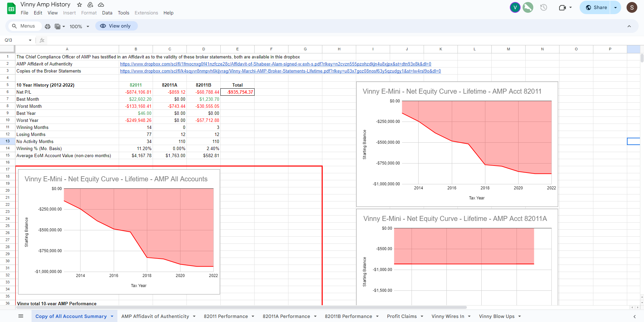Open Profit Claims tab menu arrow
This screenshot has height=322, width=644.
[x=422, y=316]
